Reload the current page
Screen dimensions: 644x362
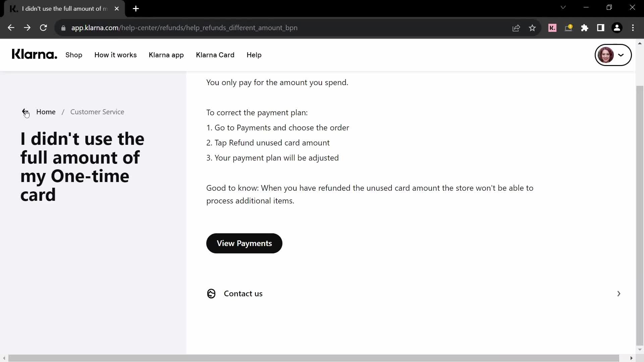[x=43, y=28]
